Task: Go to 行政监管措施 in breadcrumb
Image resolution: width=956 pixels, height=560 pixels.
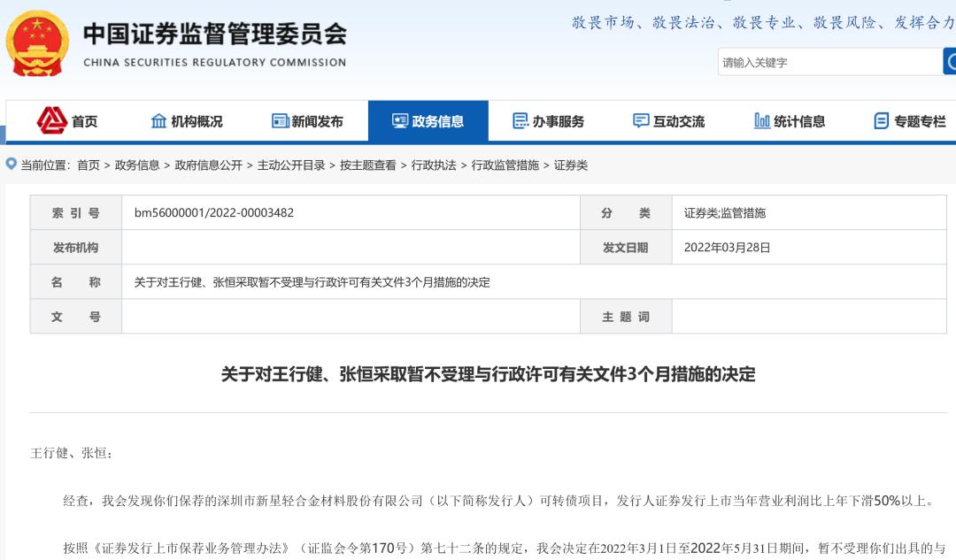Action: [505, 165]
